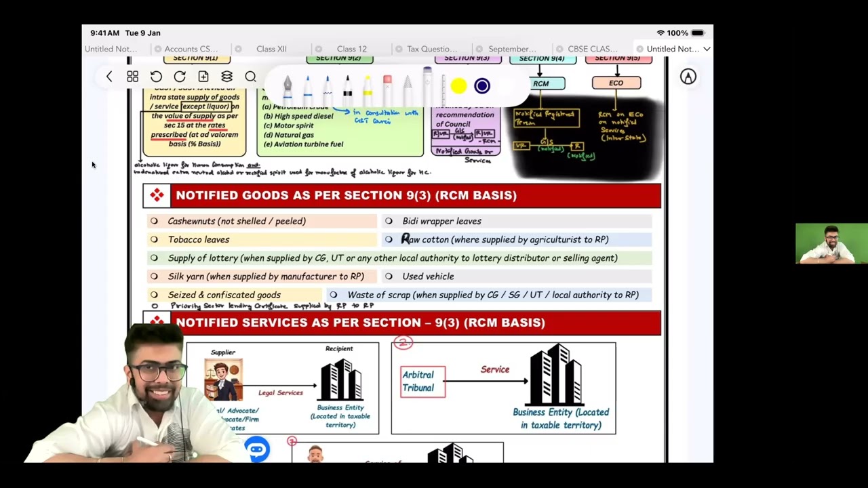Click the Wi-Fi status icon

tap(660, 33)
